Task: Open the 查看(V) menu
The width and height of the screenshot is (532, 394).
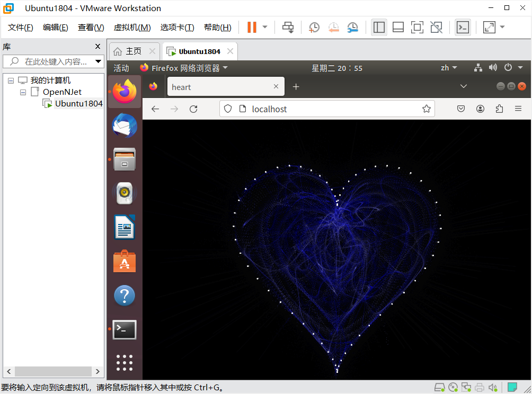Action: click(x=91, y=28)
